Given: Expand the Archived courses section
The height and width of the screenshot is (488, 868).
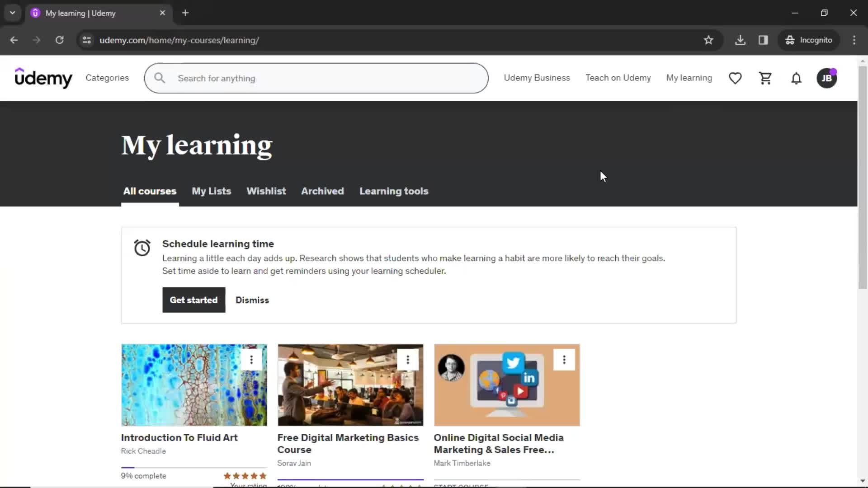Looking at the screenshot, I should (x=322, y=191).
